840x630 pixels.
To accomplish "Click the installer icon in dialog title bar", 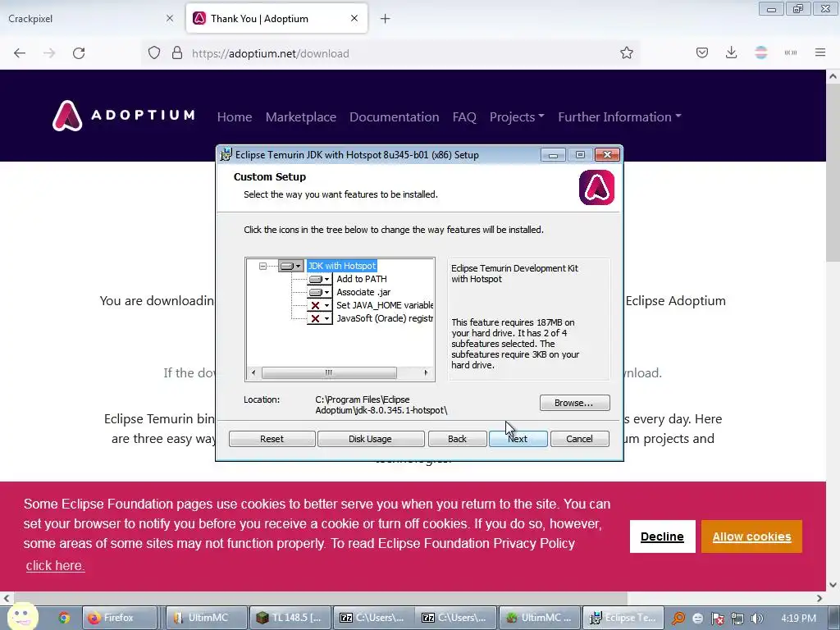I will click(x=226, y=155).
